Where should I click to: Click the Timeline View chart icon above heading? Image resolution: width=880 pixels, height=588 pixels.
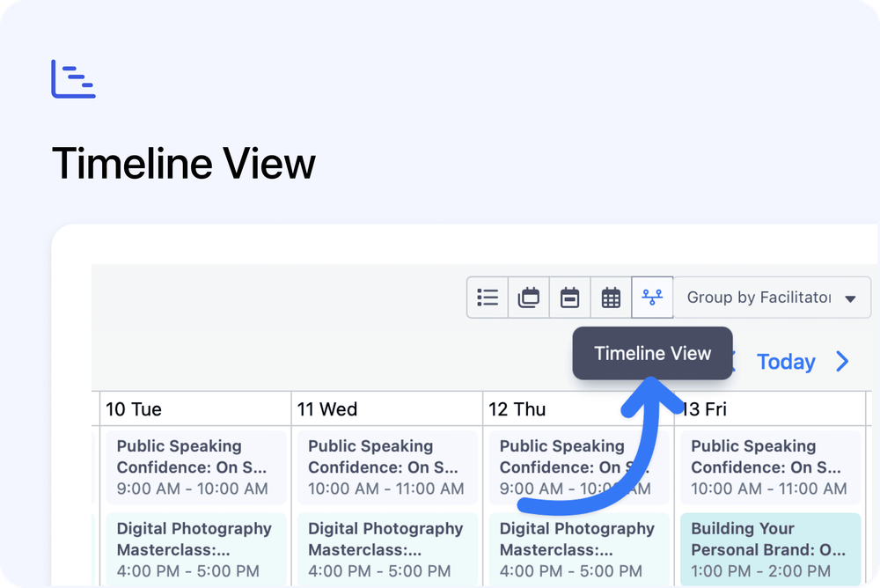(73, 78)
